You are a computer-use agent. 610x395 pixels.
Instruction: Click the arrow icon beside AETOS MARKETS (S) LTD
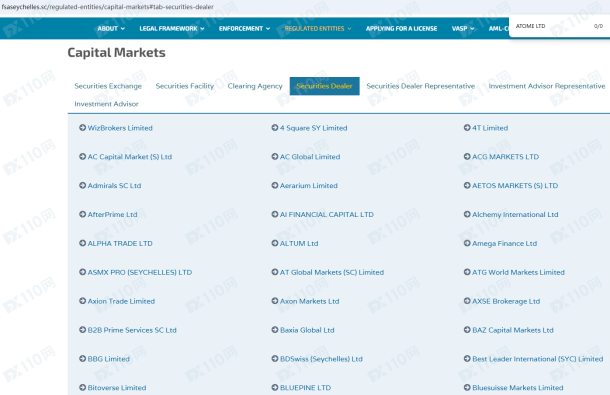467,185
